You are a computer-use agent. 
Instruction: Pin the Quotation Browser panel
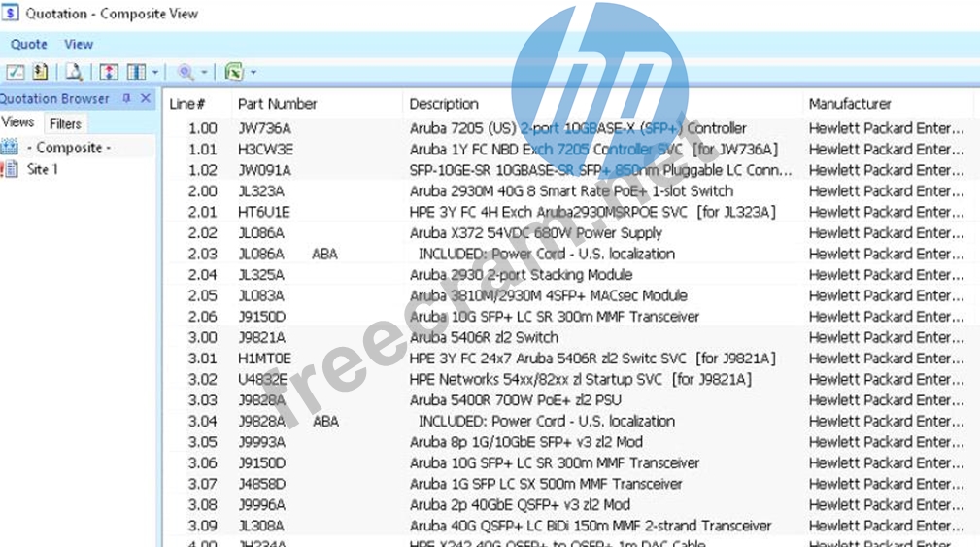[127, 98]
